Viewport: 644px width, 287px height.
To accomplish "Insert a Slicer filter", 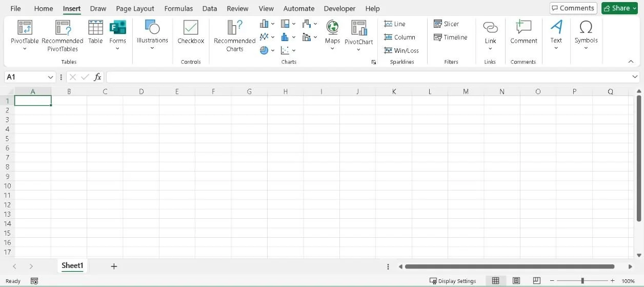I will click(x=446, y=24).
